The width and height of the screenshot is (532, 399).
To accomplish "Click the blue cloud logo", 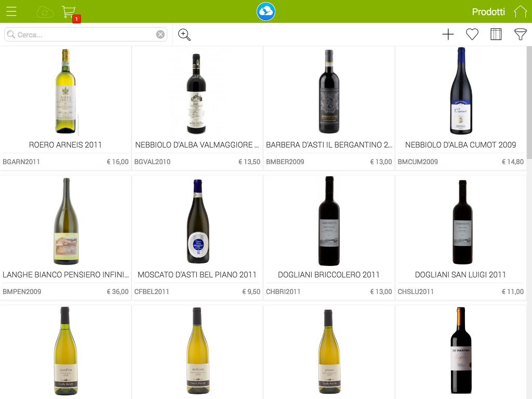I will point(266,11).
